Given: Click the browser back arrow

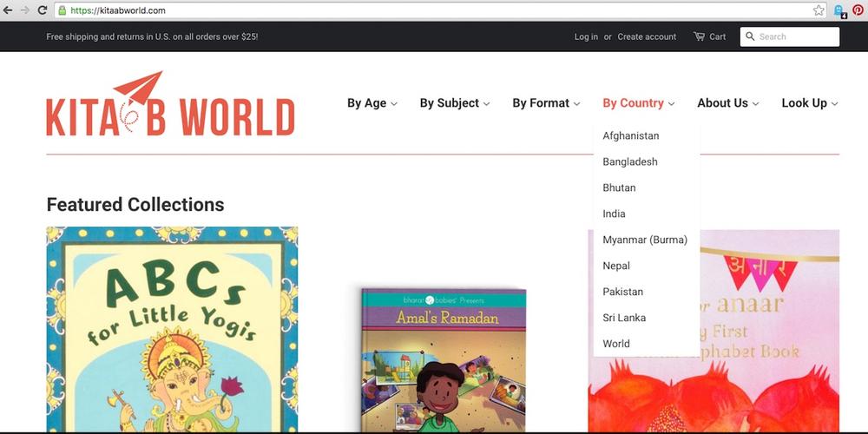Looking at the screenshot, I should (x=8, y=10).
